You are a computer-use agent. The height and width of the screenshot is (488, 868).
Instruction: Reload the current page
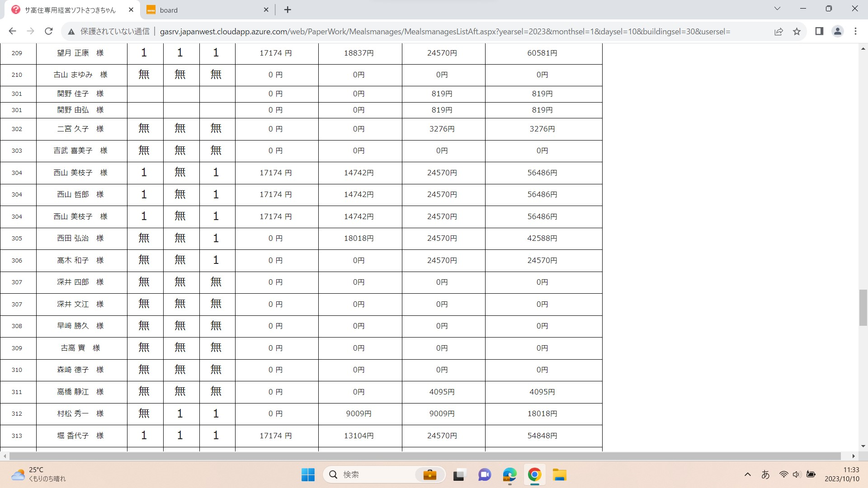[49, 31]
